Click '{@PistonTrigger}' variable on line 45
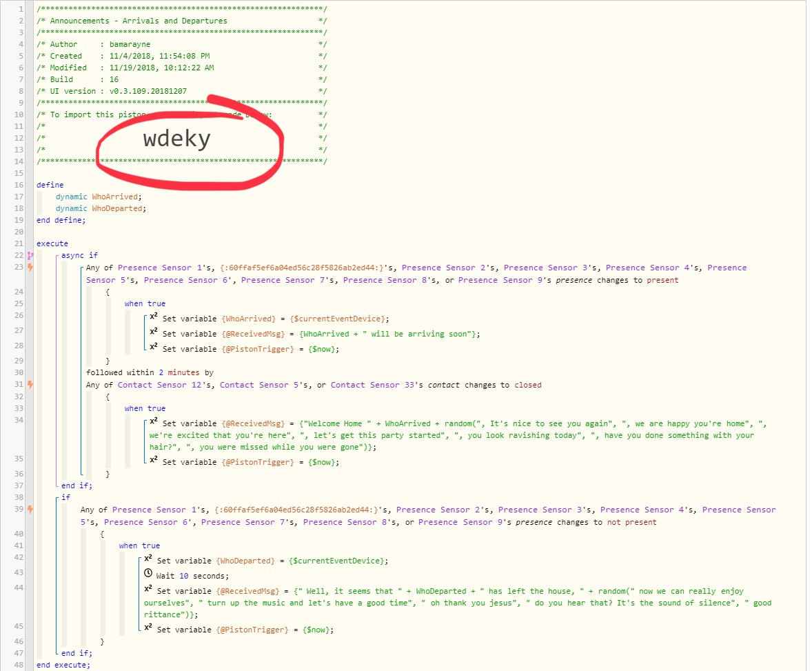812x671 pixels. [x=252, y=630]
